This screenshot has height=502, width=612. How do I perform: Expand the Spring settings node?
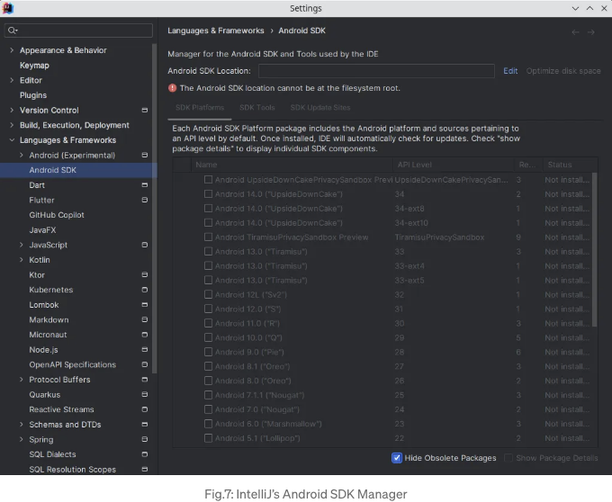pyautogui.click(x=21, y=440)
